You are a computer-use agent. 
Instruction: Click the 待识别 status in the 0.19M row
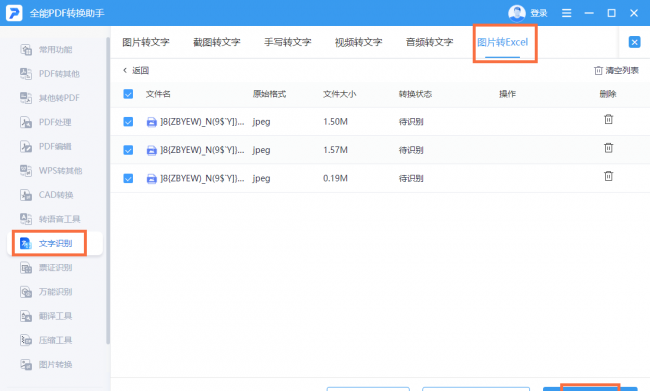click(411, 179)
